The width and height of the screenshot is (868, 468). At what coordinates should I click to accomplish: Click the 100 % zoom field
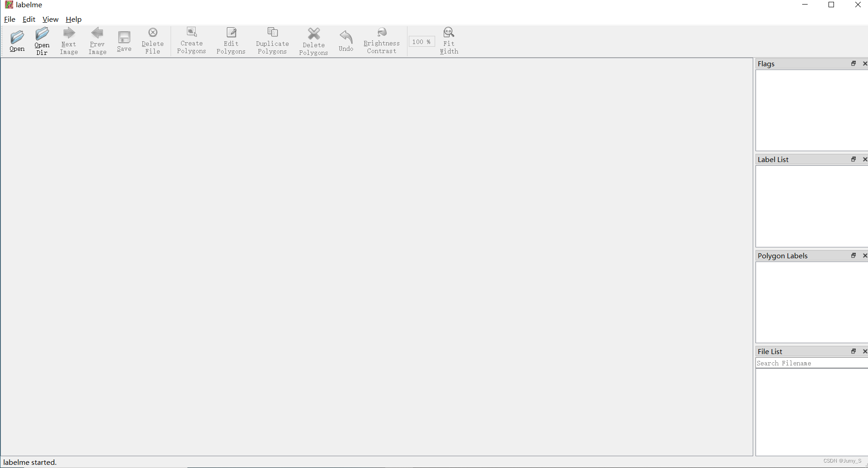click(x=422, y=42)
